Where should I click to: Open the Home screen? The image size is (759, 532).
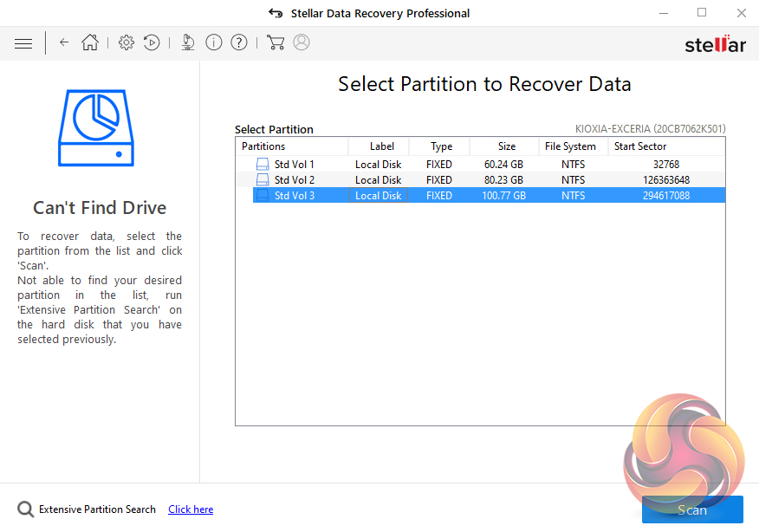[x=89, y=42]
